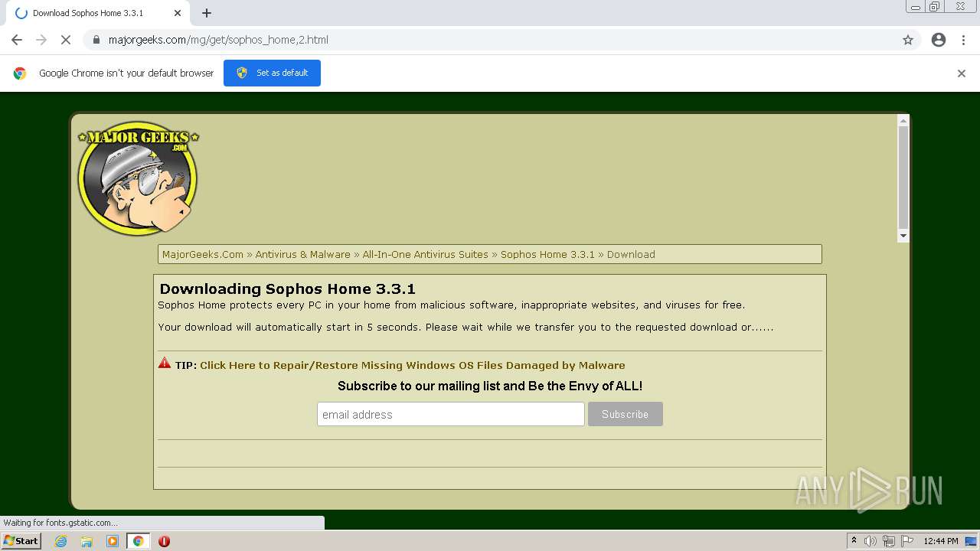Click the email address input field
Image resolution: width=980 pixels, height=551 pixels.
[x=451, y=414]
